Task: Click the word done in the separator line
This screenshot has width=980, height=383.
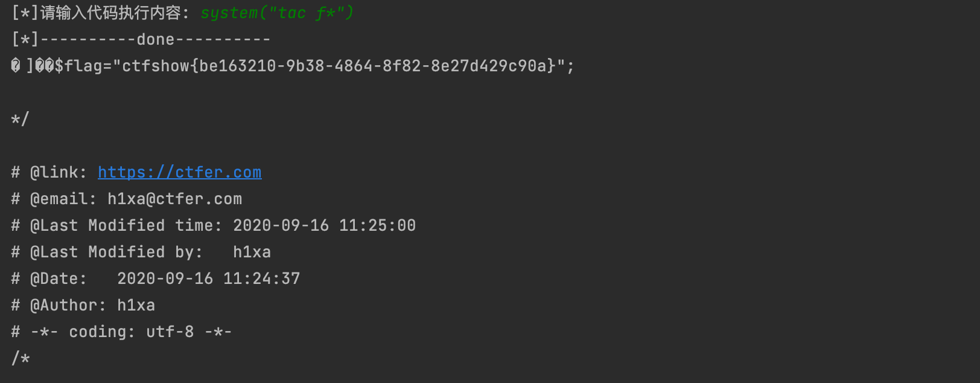Action: click(x=156, y=40)
